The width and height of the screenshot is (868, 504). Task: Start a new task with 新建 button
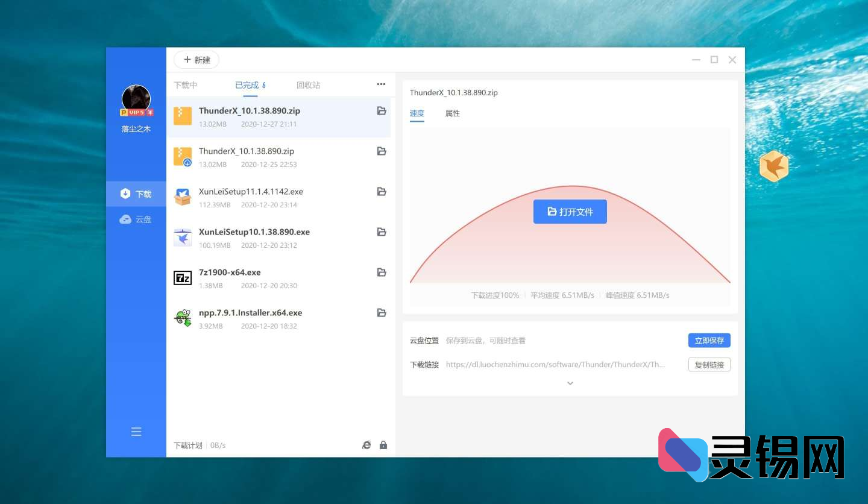(x=196, y=60)
